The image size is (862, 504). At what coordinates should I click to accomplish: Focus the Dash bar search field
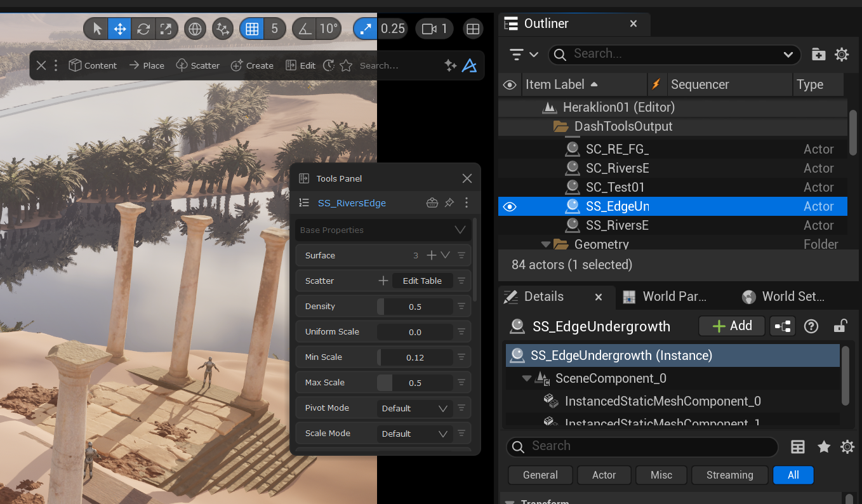(397, 65)
